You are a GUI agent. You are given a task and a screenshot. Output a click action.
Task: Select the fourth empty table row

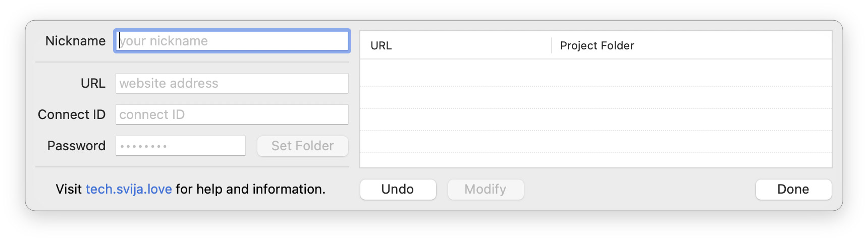coord(595,142)
